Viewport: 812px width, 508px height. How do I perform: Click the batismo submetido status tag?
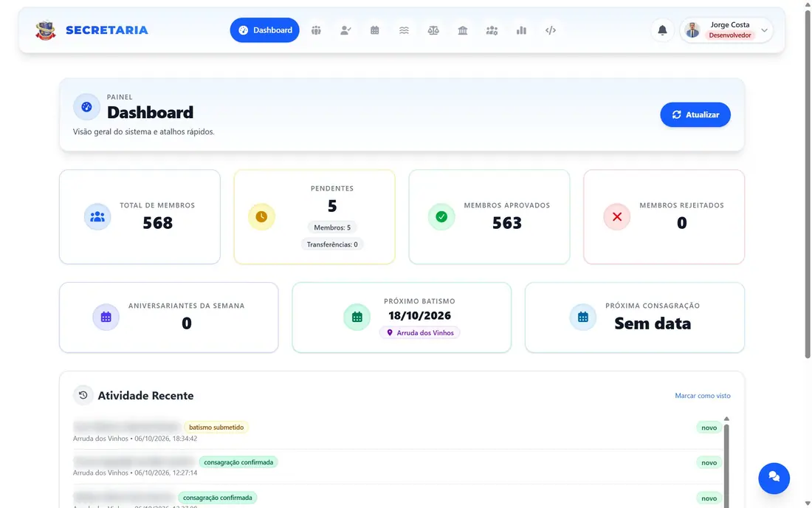click(216, 428)
